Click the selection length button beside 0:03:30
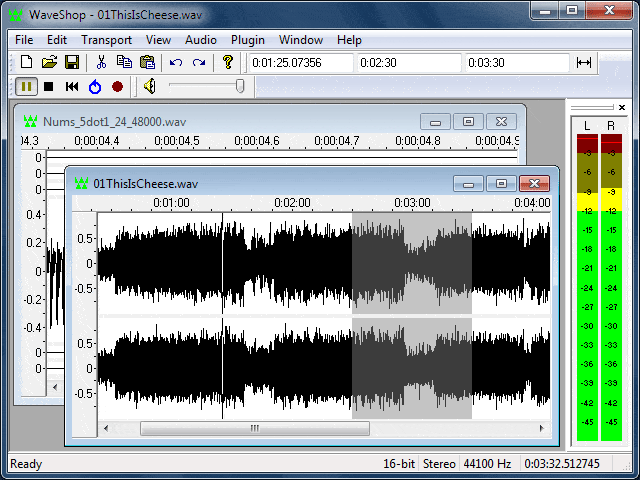Screen dimensions: 640x480 point(584,62)
